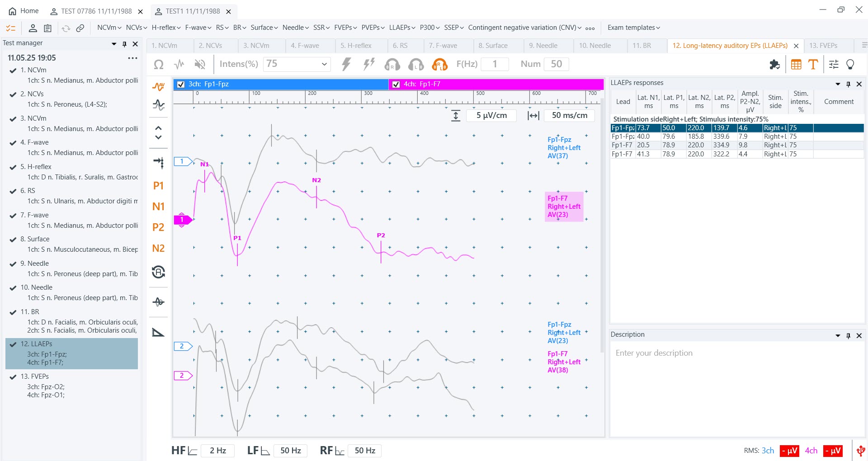Open the table view icon
This screenshot has height=461, width=868.
[x=796, y=65]
